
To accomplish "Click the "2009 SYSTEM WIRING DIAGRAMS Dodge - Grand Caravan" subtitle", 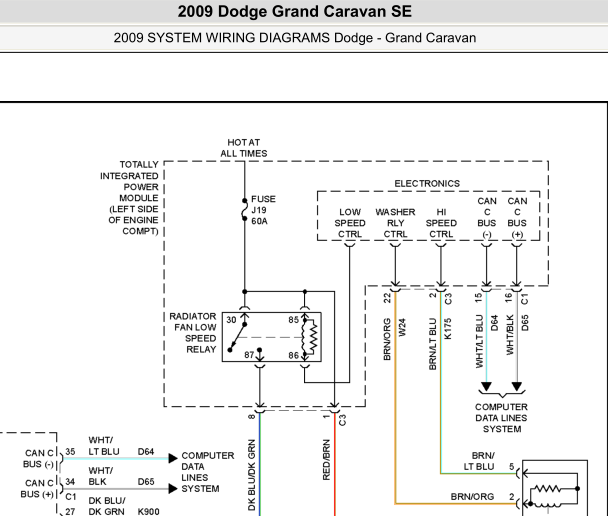I will [x=295, y=38].
